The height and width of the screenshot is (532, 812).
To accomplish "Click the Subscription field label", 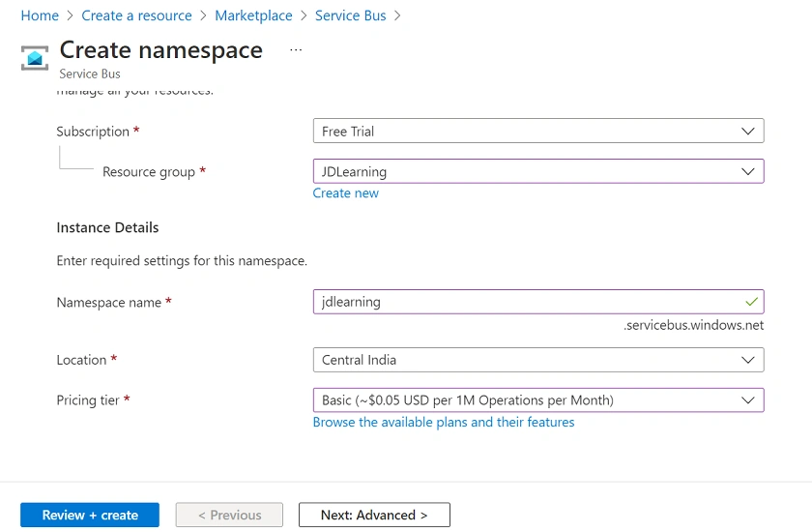I will 93,132.
